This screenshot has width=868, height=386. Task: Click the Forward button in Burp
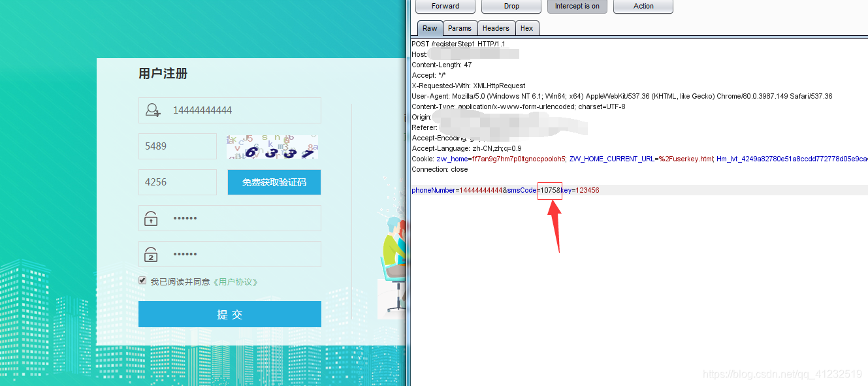(x=445, y=7)
